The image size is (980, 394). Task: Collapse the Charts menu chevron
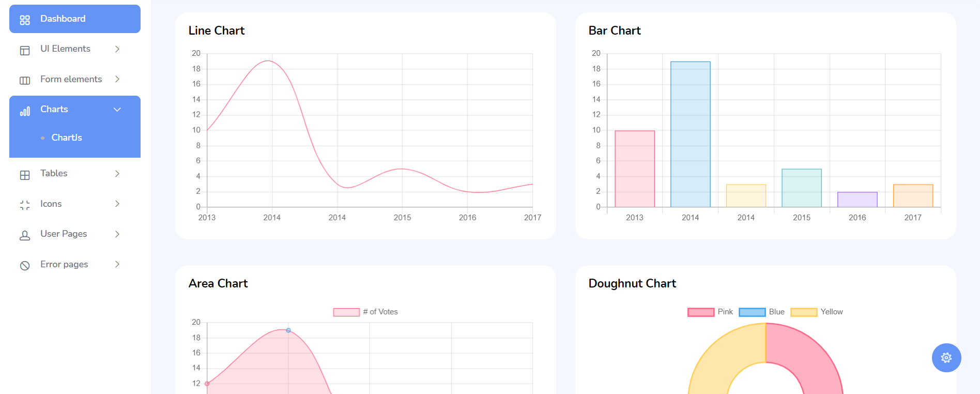(x=117, y=110)
